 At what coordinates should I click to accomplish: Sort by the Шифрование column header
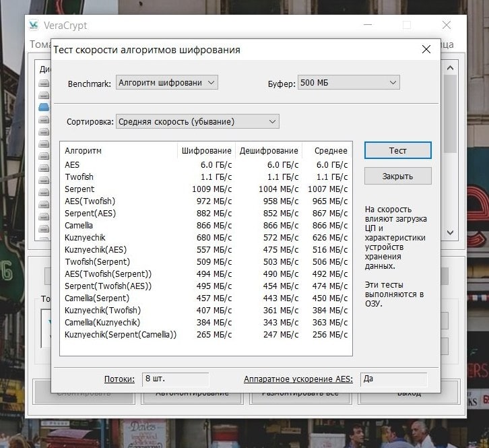point(206,151)
